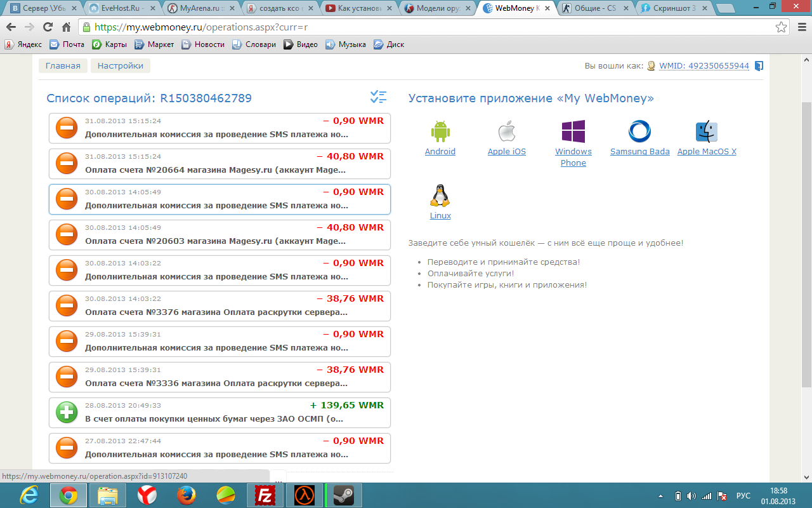Viewport: 812px width, 508px height.
Task: Open the Диск bookmark
Action: point(389,44)
